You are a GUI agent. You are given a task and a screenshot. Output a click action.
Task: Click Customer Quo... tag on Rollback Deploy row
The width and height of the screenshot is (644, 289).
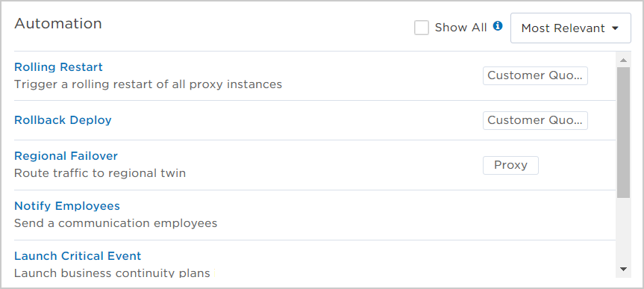pos(535,120)
